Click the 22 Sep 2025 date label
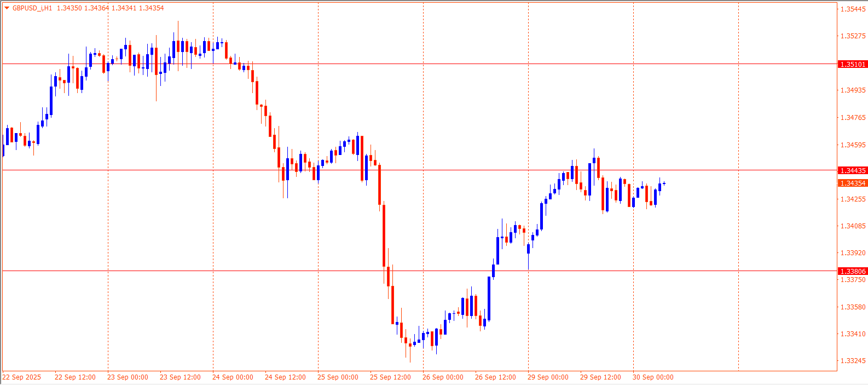This screenshot has height=385, width=868. tap(22, 377)
